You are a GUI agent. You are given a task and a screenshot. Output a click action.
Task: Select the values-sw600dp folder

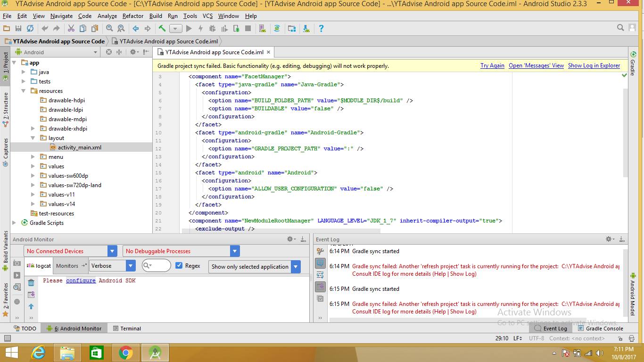[68, 176]
